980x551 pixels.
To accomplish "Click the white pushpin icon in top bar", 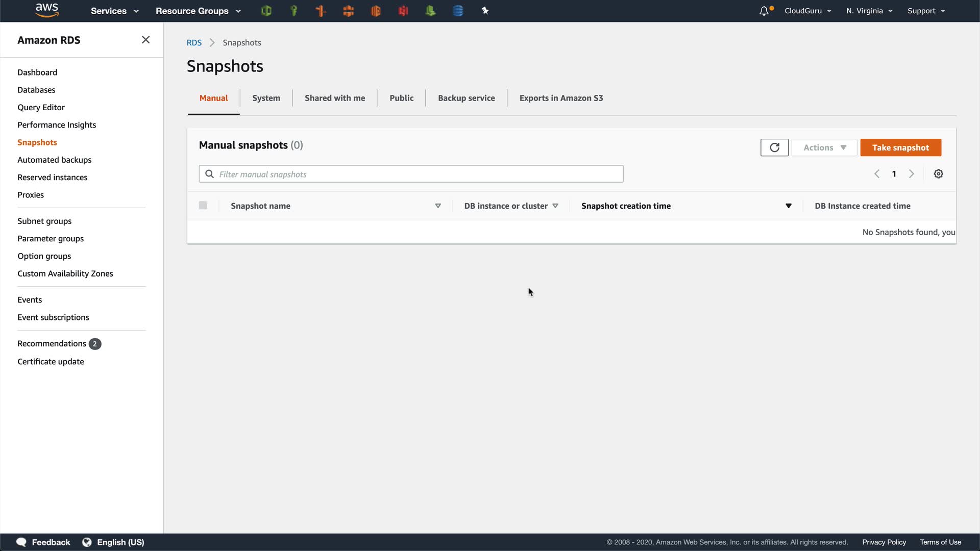I will coord(485,11).
